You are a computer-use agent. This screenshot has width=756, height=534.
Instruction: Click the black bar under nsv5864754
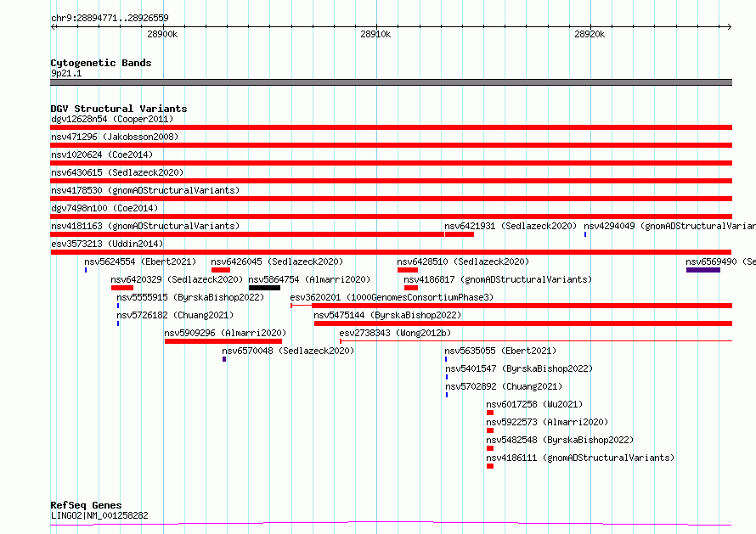click(264, 288)
